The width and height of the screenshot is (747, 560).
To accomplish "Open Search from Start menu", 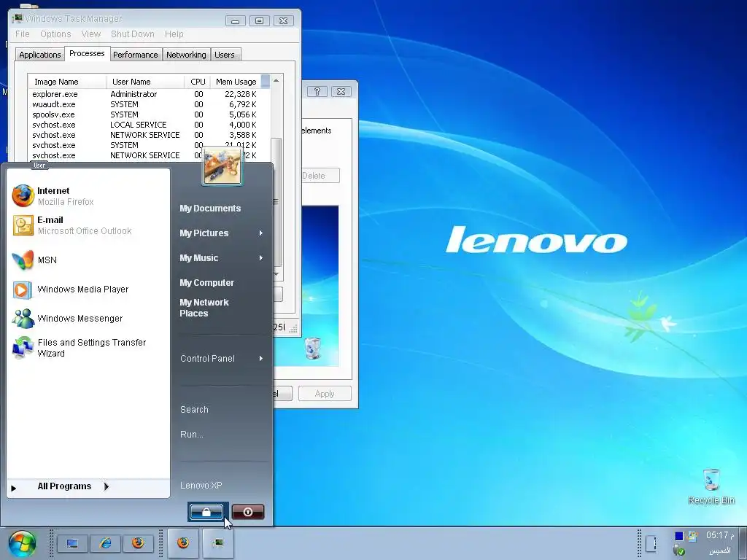I will [194, 410].
